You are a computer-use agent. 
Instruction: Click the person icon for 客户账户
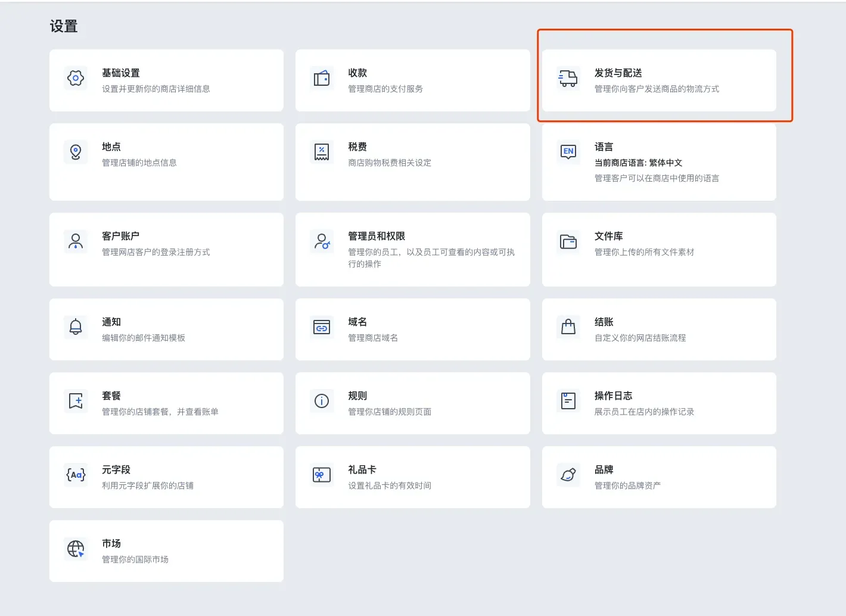click(76, 241)
